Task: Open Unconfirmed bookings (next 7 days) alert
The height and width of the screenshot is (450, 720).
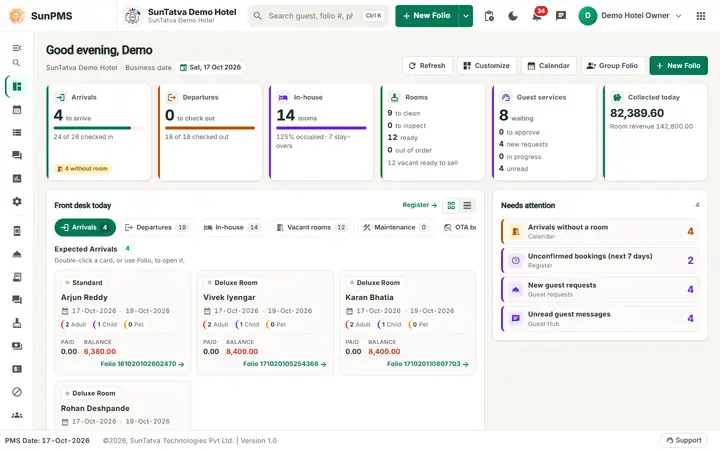Action: pyautogui.click(x=600, y=260)
